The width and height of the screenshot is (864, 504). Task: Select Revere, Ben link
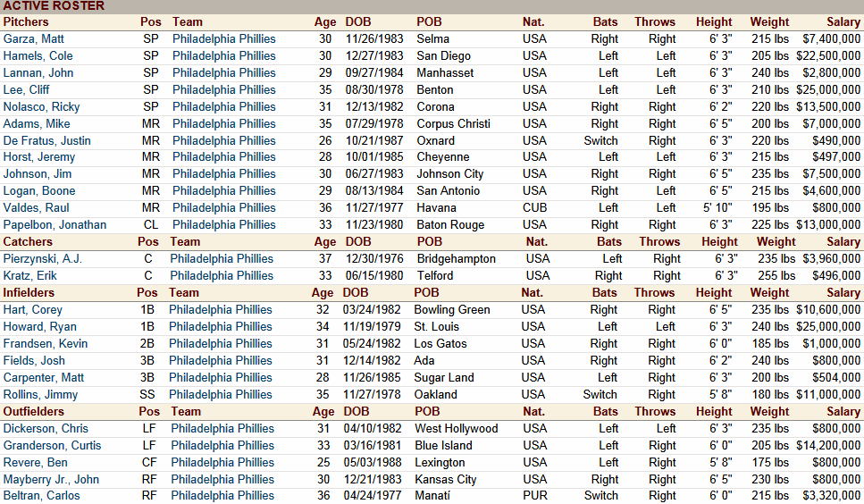tap(35, 463)
